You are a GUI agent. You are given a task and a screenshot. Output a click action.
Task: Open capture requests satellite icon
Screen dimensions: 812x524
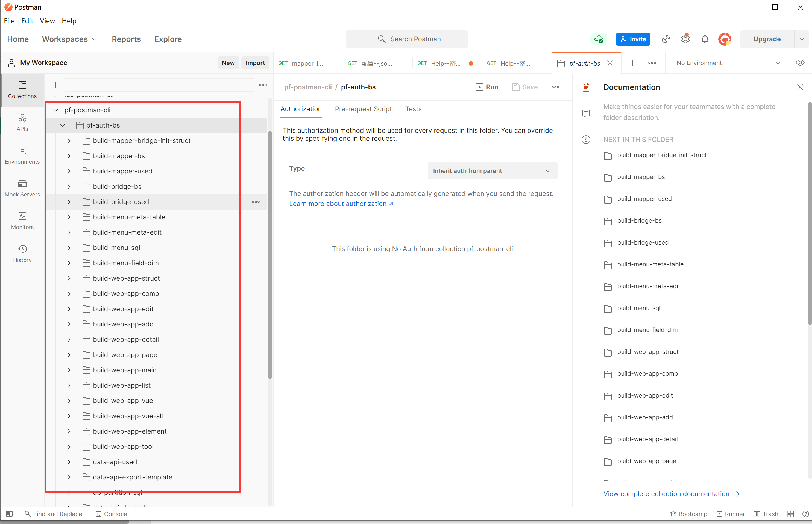pos(666,39)
